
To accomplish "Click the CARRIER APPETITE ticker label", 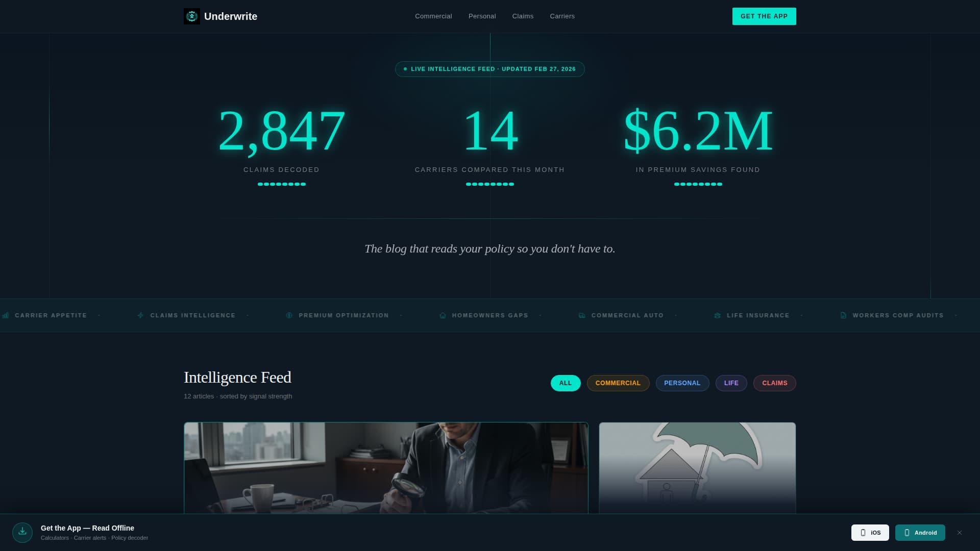I will coord(51,315).
